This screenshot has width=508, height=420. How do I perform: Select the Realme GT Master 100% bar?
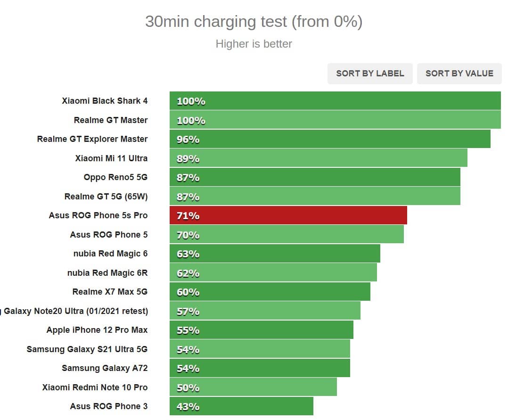(335, 120)
